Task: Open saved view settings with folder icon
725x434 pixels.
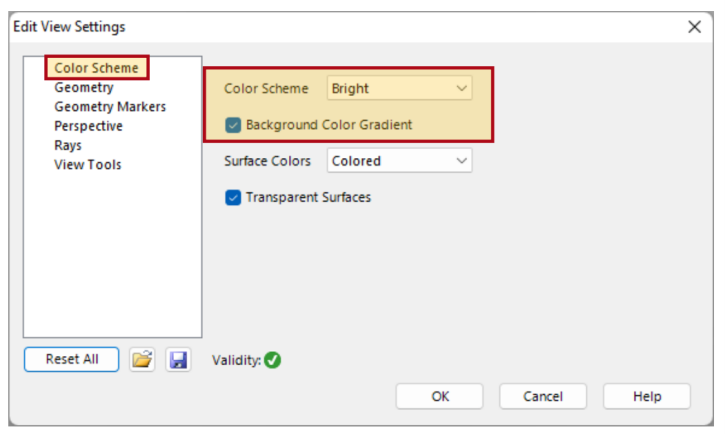Action: click(142, 359)
